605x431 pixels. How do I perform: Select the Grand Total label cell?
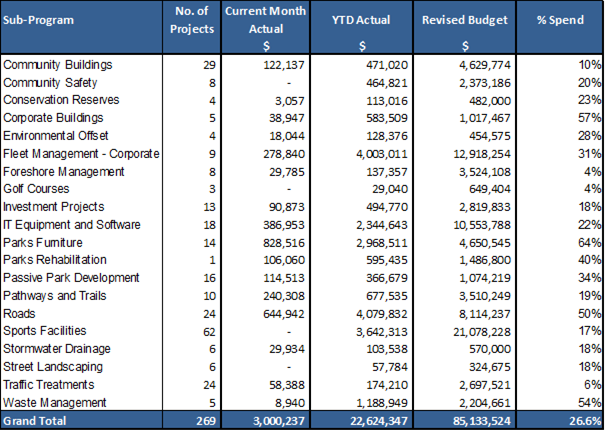tap(36, 421)
